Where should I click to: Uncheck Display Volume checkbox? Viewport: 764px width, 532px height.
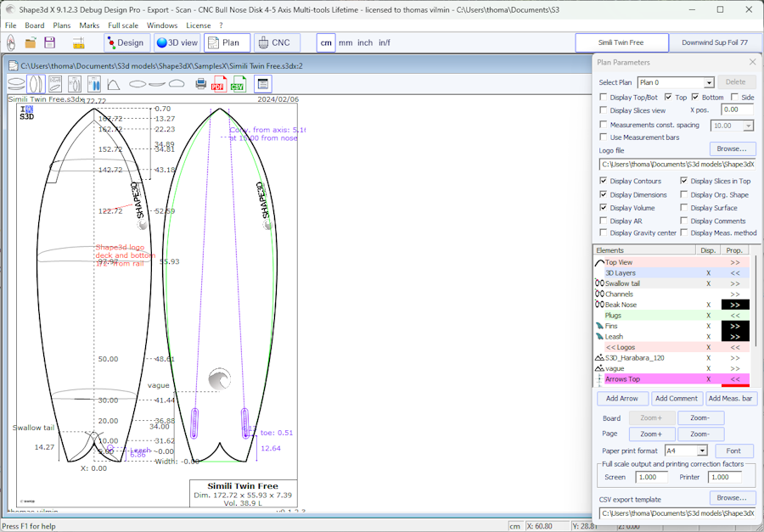point(604,208)
